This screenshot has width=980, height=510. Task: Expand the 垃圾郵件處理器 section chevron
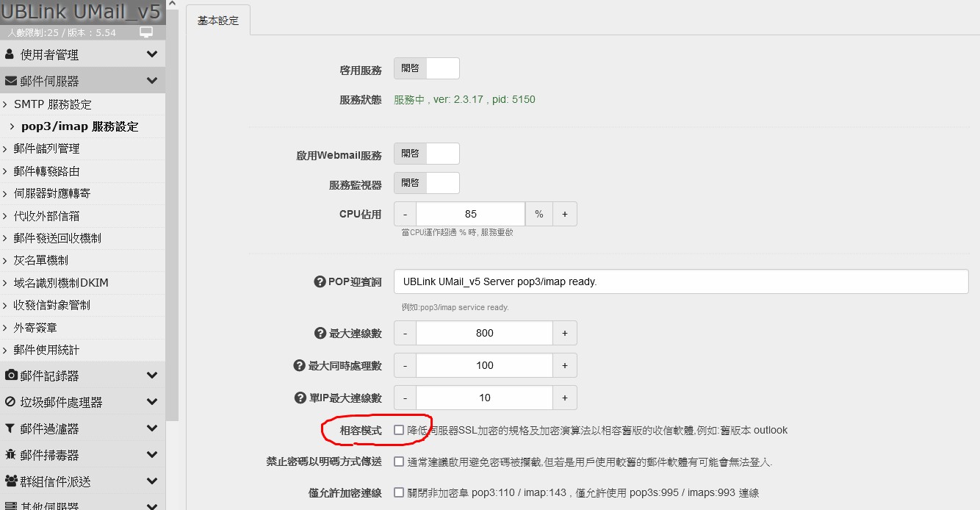click(x=152, y=402)
